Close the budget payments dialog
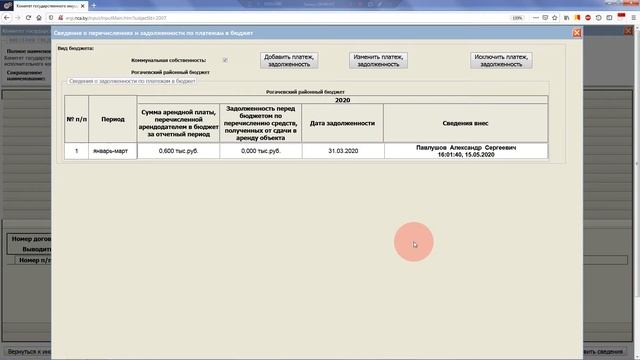Screen dimensions: 640x360 577,33
